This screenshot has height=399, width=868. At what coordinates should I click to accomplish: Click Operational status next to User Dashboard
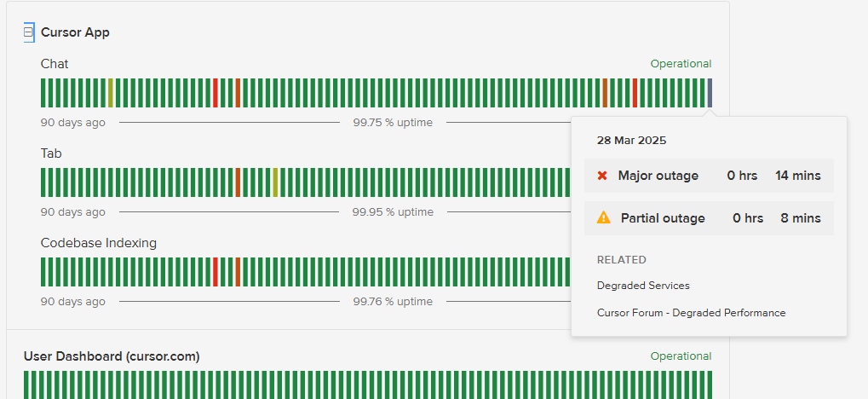pos(681,356)
